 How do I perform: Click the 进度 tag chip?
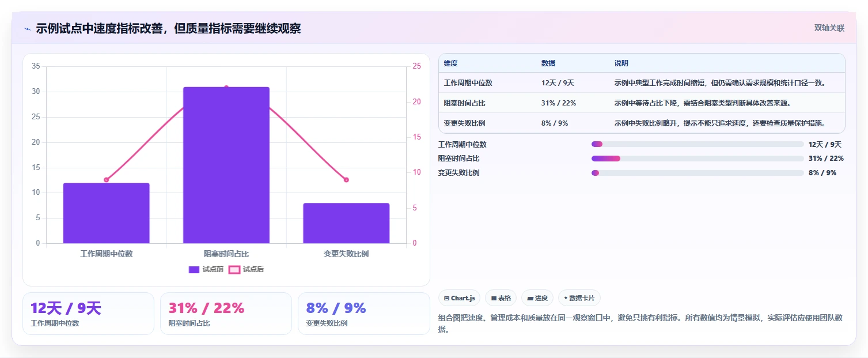tap(537, 298)
